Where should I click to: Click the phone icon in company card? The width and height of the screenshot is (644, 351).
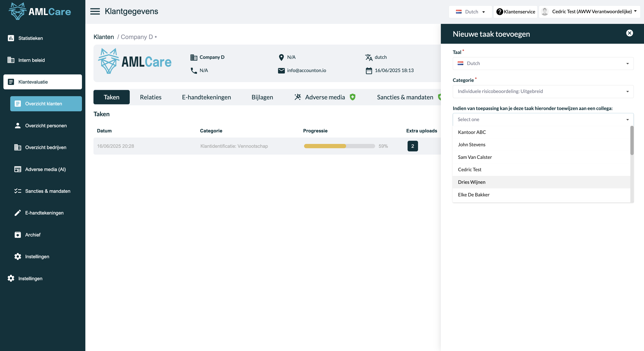click(x=194, y=70)
